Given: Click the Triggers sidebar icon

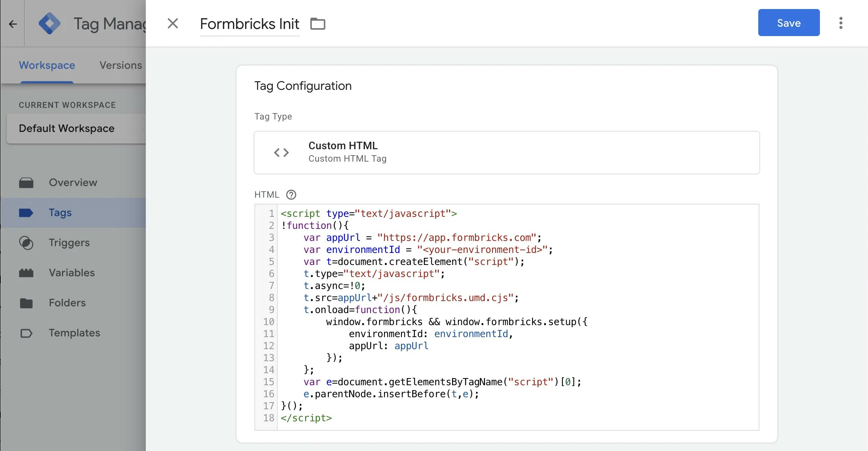Looking at the screenshot, I should [26, 243].
